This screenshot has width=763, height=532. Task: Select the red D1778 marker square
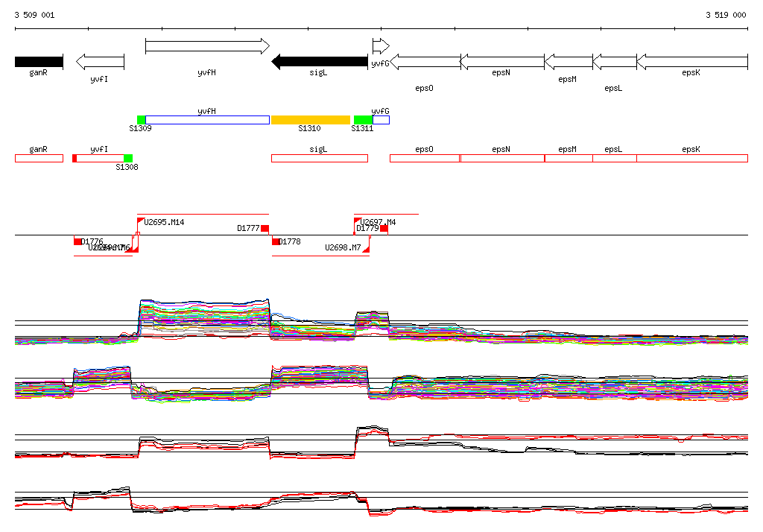(276, 241)
